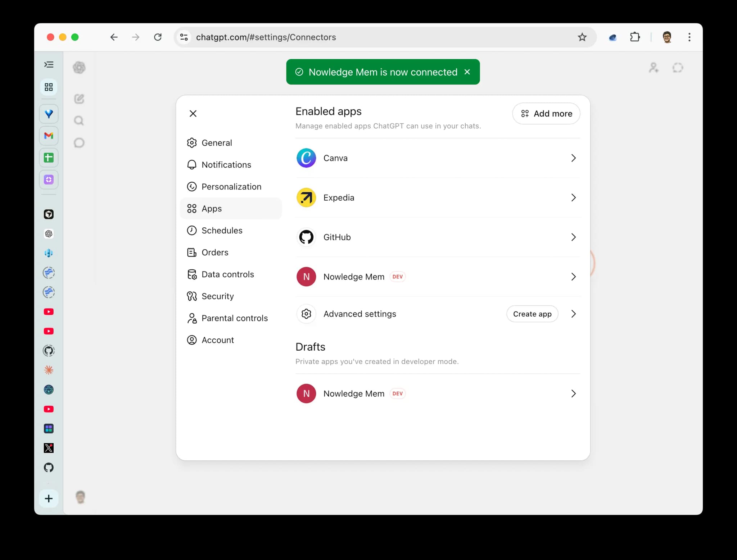Click the Nowledge Mem icon under Drafts

(x=306, y=393)
